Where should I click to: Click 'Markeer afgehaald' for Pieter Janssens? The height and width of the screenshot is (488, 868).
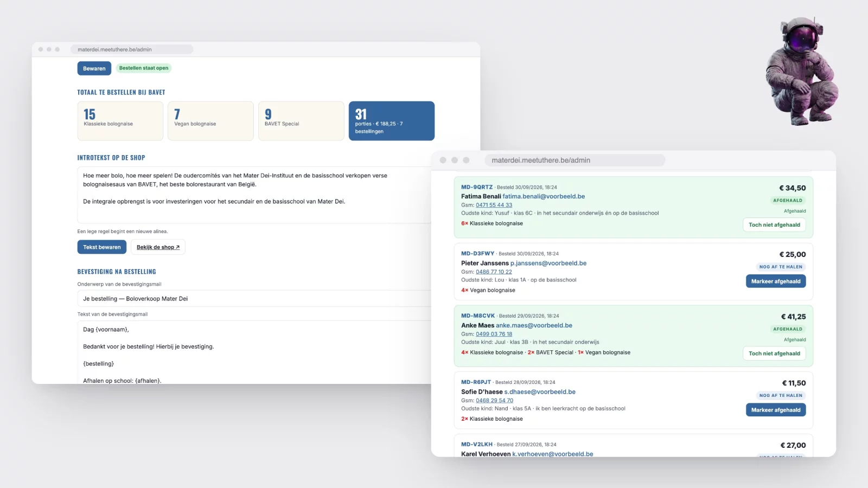tap(776, 281)
